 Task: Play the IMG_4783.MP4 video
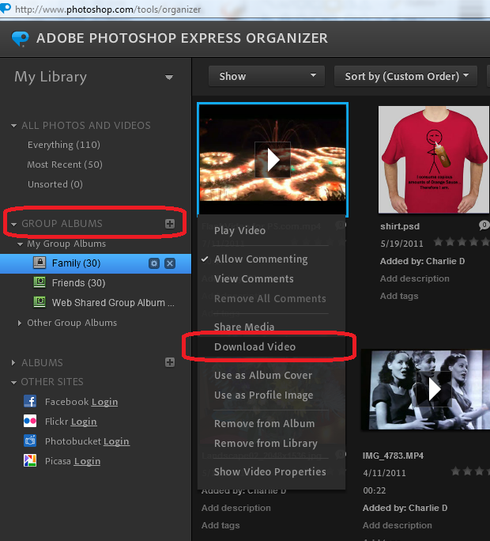pyautogui.click(x=433, y=390)
